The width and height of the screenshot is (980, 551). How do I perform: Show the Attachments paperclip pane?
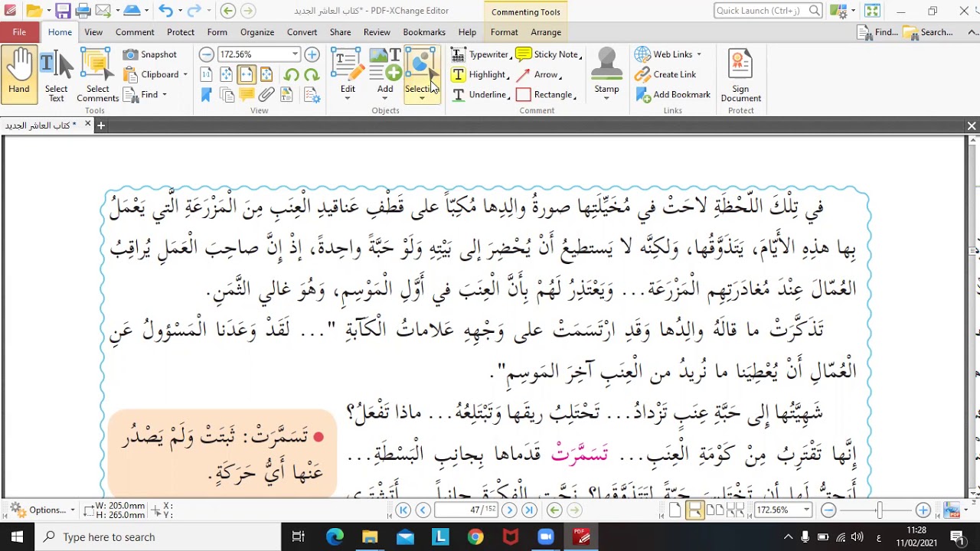(x=266, y=95)
